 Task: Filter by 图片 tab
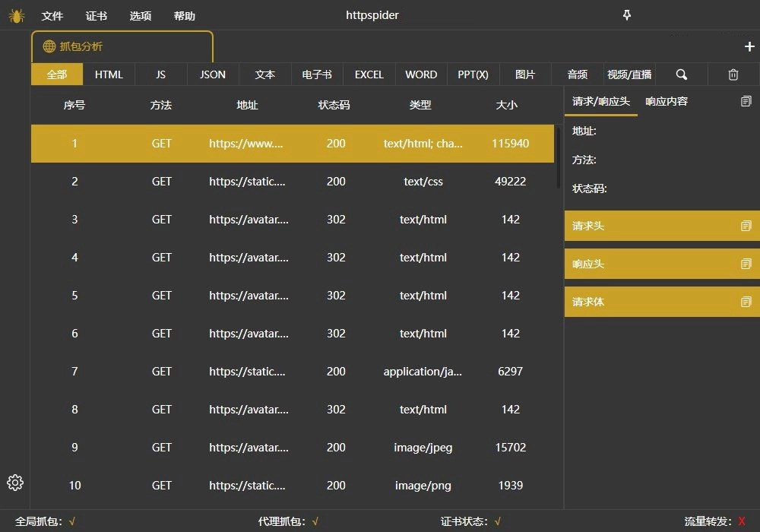click(525, 74)
